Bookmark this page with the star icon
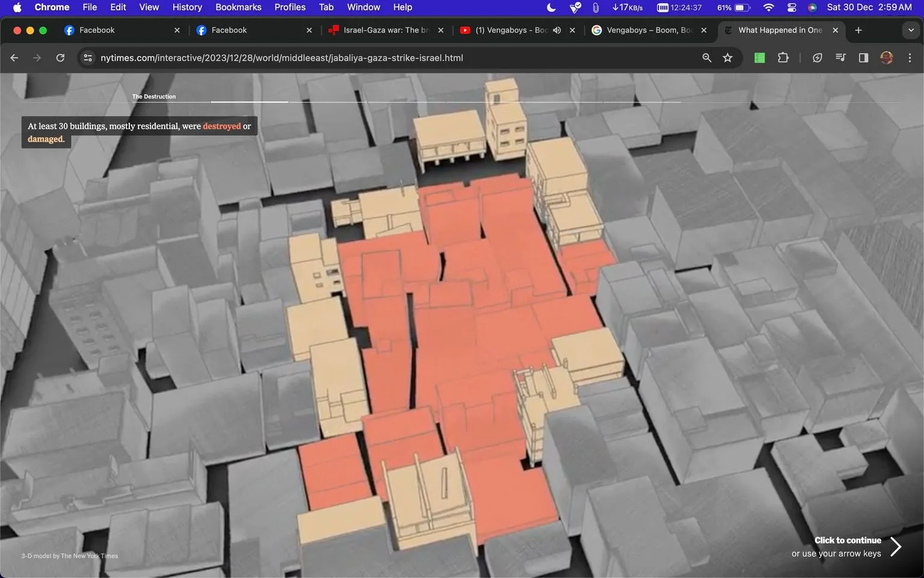924x578 pixels. click(x=728, y=58)
